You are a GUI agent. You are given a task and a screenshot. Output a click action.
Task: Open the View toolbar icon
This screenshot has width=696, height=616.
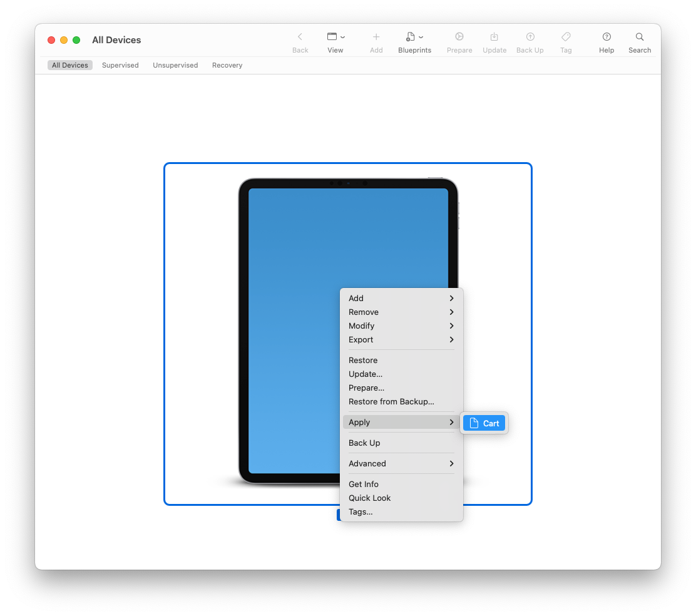(x=332, y=37)
